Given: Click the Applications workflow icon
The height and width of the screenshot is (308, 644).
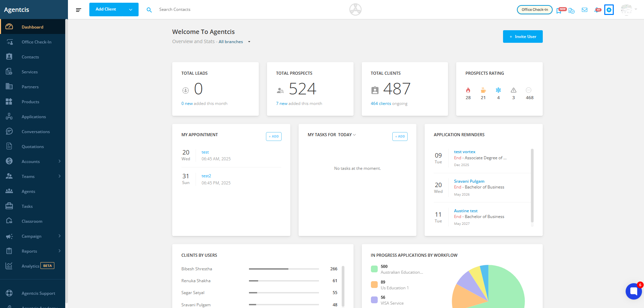Looking at the screenshot, I should tap(9, 116).
